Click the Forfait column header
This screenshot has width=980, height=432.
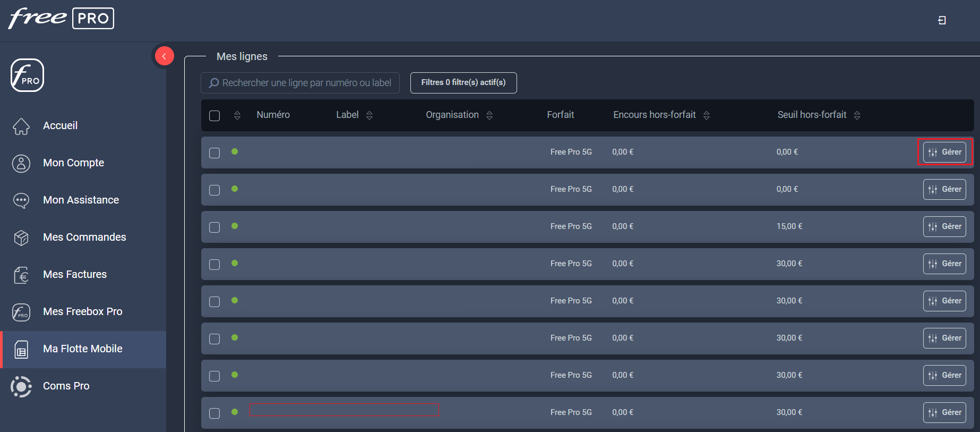(x=561, y=115)
